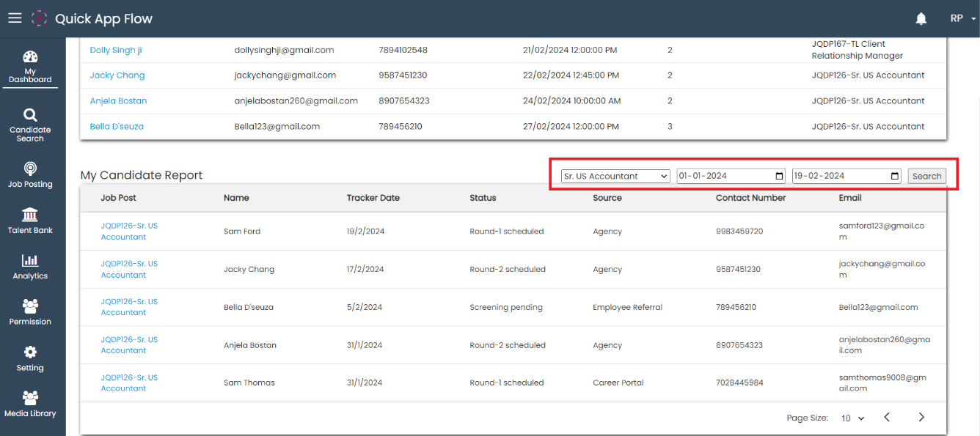The width and height of the screenshot is (980, 436).
Task: Click the Quick App Flow logo icon
Action: point(39,18)
